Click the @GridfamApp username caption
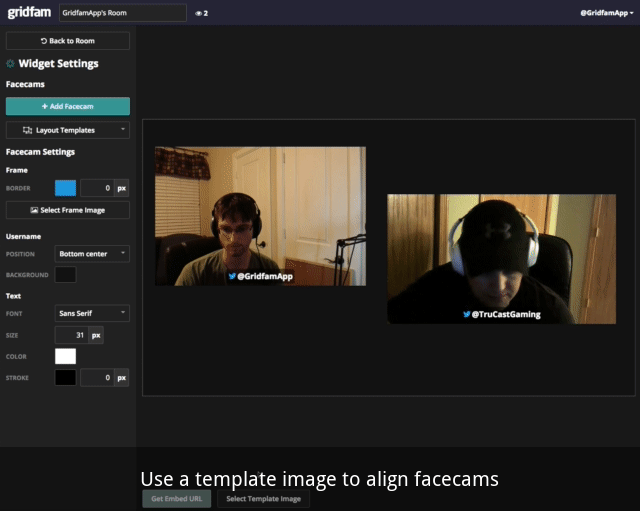Screen dimensions: 640x511 tap(260, 276)
